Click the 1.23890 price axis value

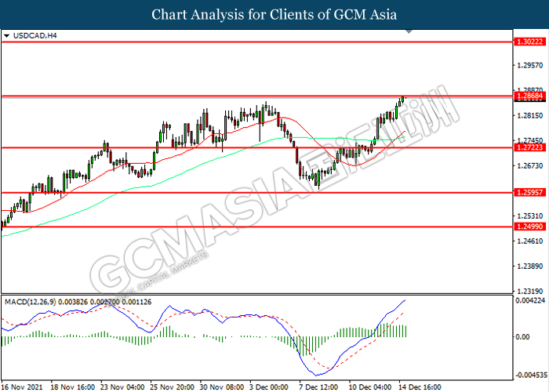529,266
